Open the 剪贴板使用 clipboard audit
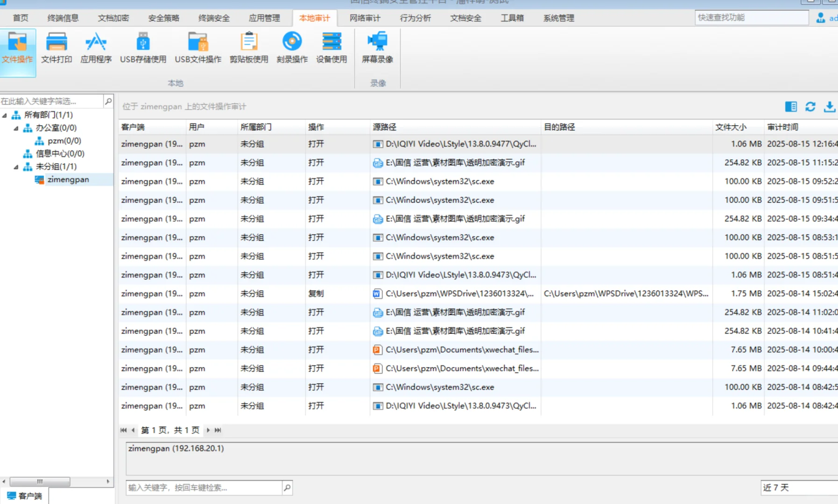This screenshot has width=838, height=504. (249, 48)
